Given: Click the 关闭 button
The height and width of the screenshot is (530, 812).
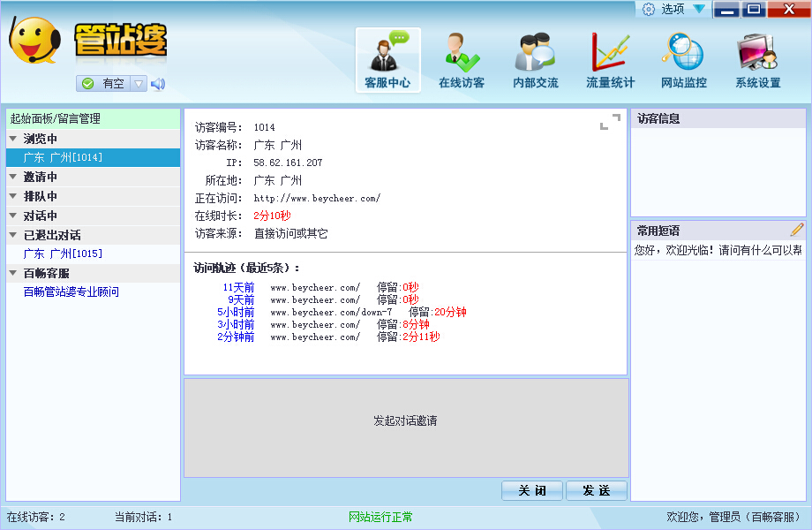Looking at the screenshot, I should [x=532, y=490].
